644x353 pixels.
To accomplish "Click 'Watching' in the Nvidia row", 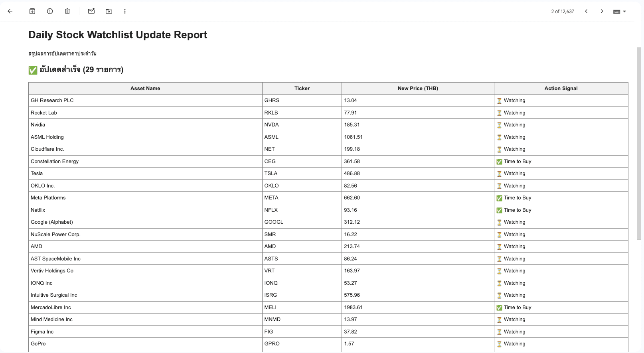I will tap(514, 125).
